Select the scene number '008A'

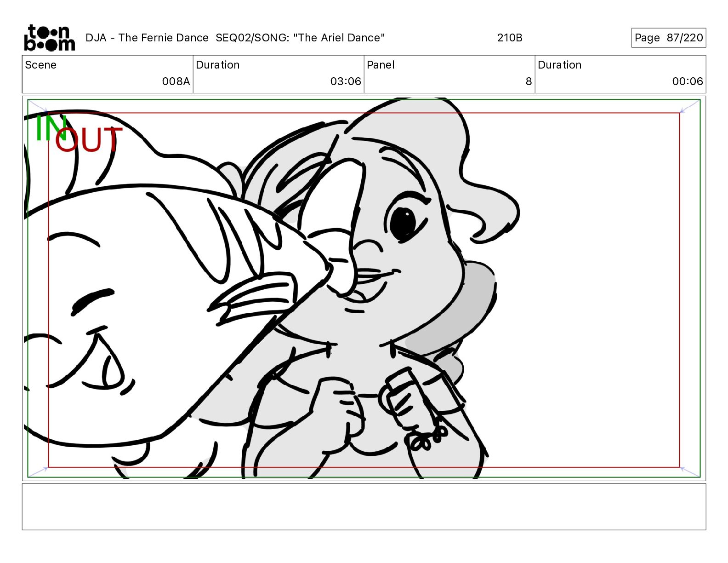176,81
